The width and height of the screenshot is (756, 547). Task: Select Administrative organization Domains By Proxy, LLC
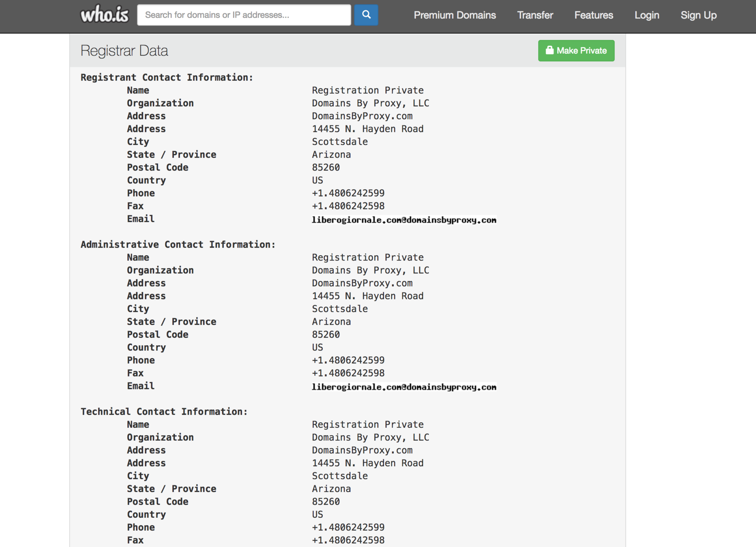[x=370, y=270]
